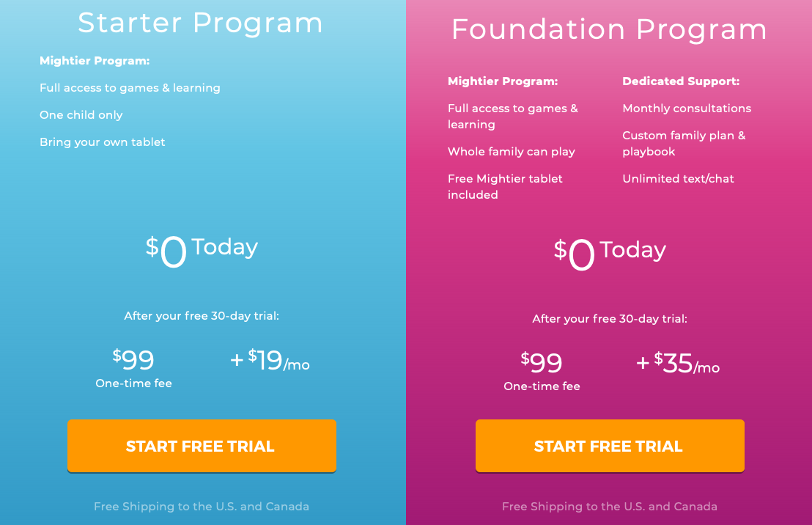This screenshot has height=525, width=812.
Task: Click 'Unlimited text/chat' support item
Action: pos(678,179)
